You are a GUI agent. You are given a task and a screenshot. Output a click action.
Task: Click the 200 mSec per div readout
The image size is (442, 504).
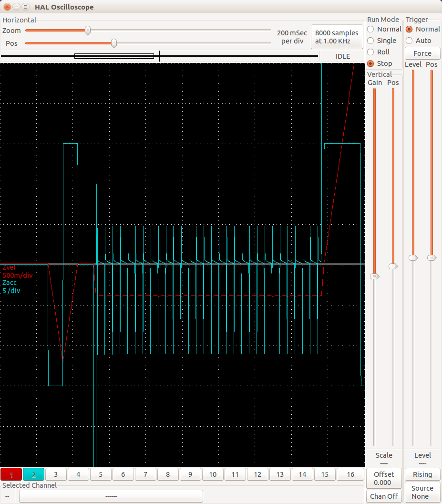click(292, 37)
